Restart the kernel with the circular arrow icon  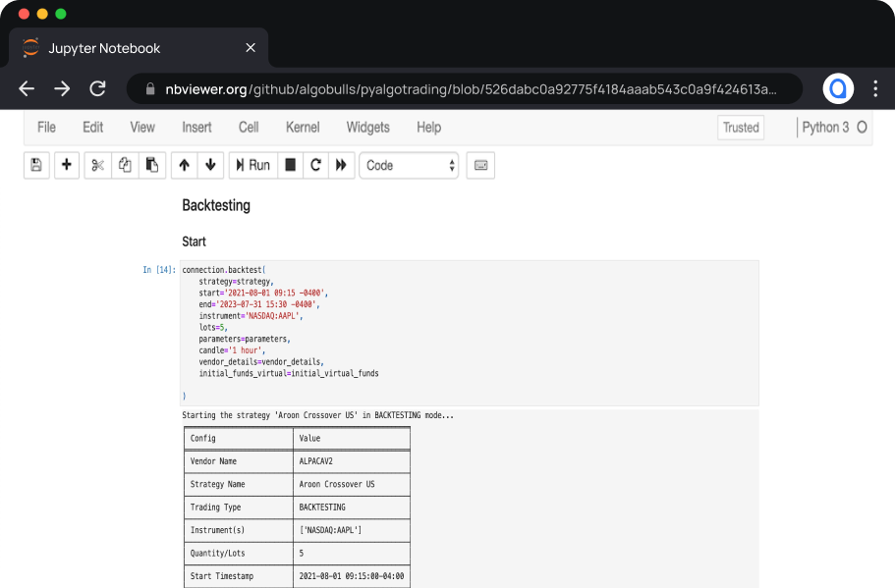315,165
